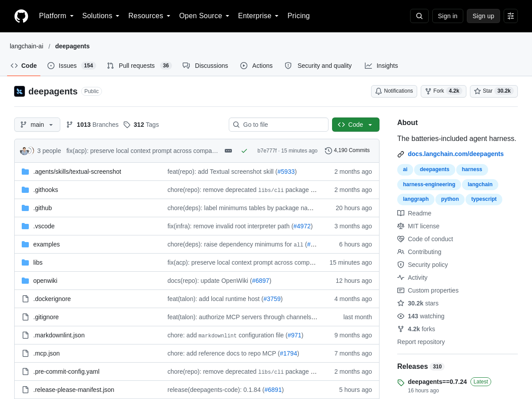Click the Sign in button
This screenshot has height=399, width=532.
coord(448,16)
